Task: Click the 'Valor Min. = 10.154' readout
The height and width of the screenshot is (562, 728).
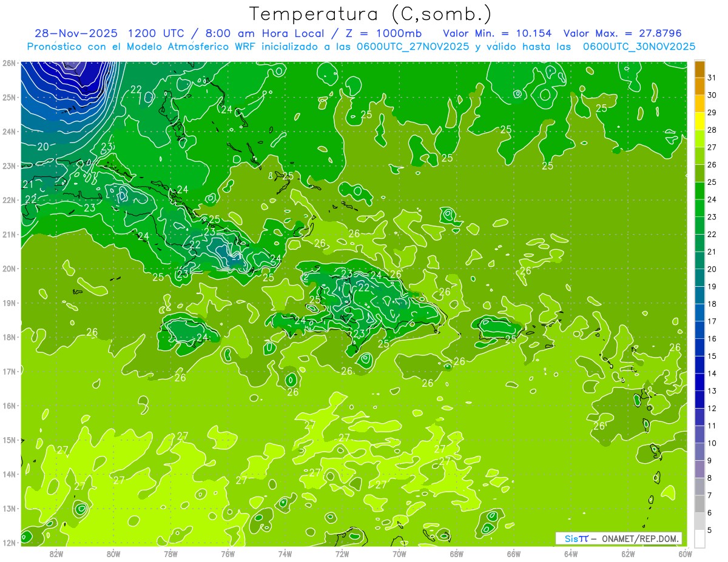Action: [x=498, y=33]
